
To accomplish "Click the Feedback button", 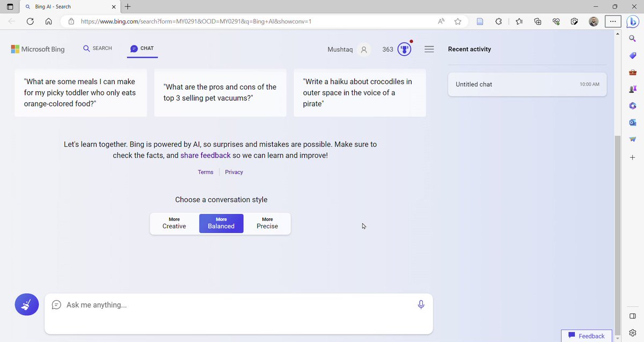I will click(x=586, y=336).
